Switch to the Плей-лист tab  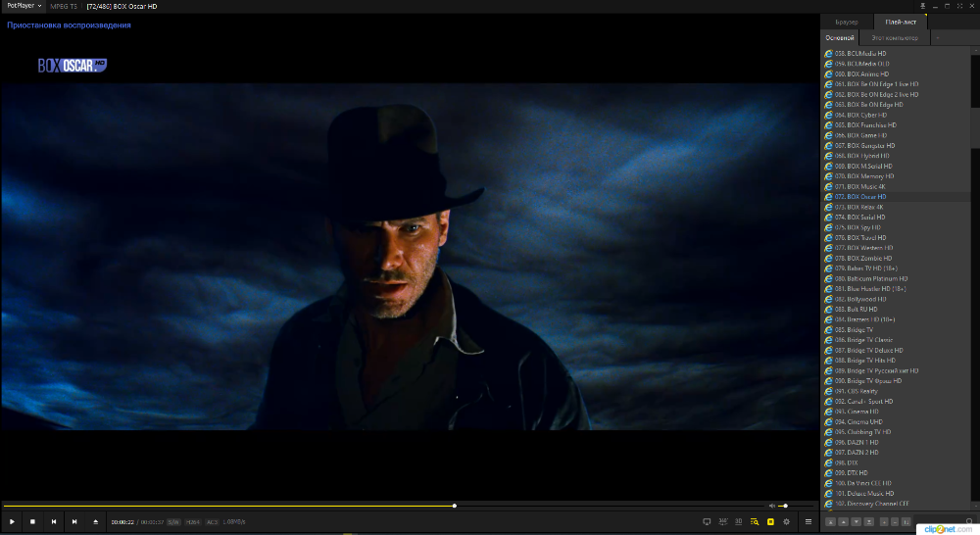901,22
